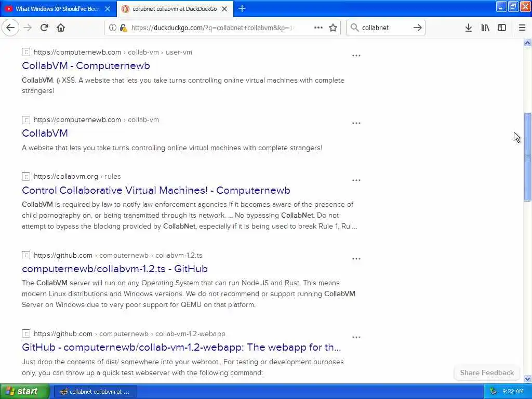Image resolution: width=532 pixels, height=399 pixels.
Task: Click the scrollbar down arrow
Action: click(x=527, y=379)
